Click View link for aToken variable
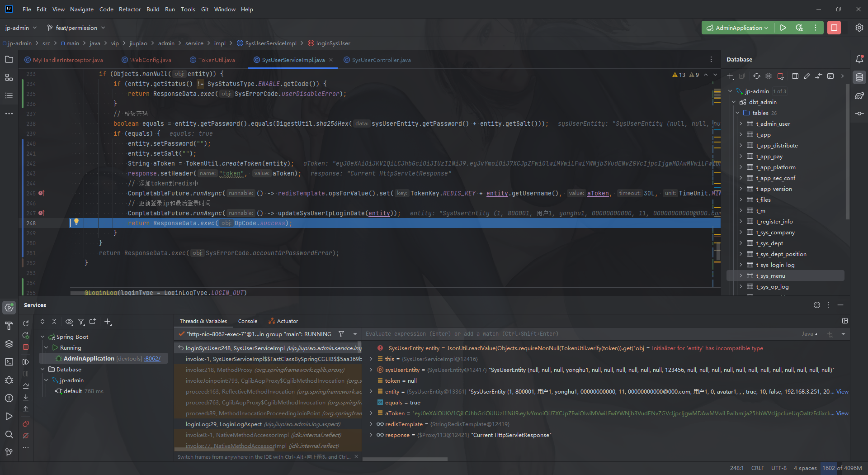868x475 pixels. pos(842,413)
